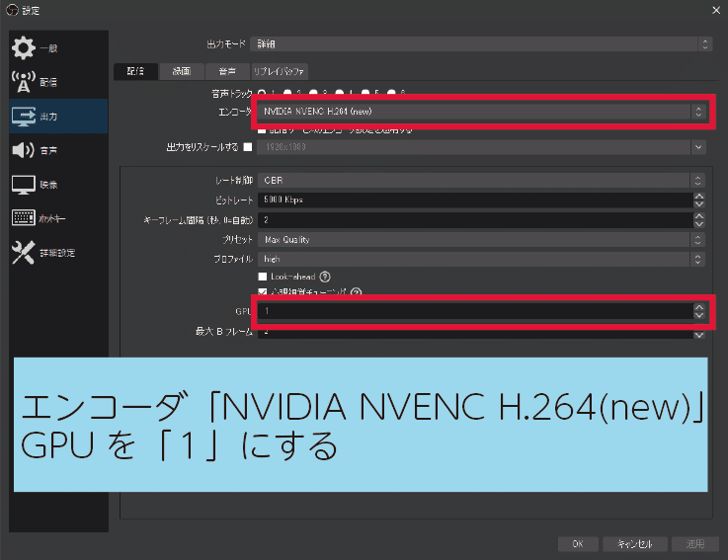
Task: Open the レート制御 dropdown showing CBR
Action: 481,180
